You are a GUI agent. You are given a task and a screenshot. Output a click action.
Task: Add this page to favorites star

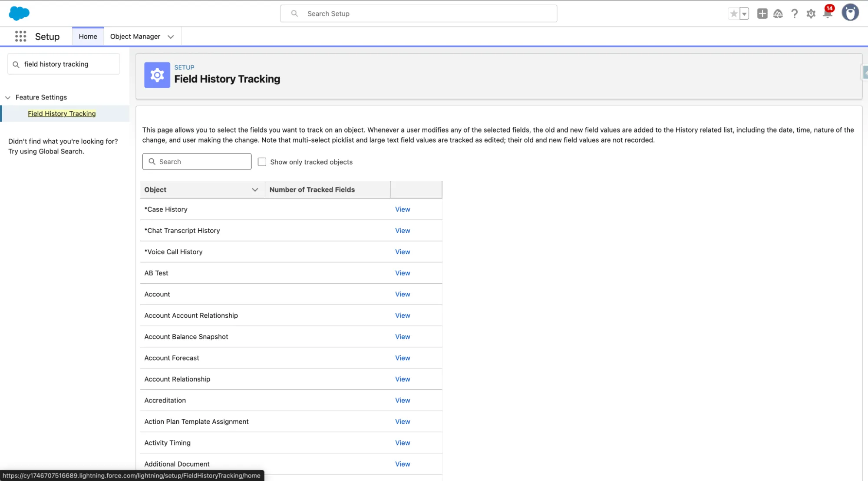[733, 14]
